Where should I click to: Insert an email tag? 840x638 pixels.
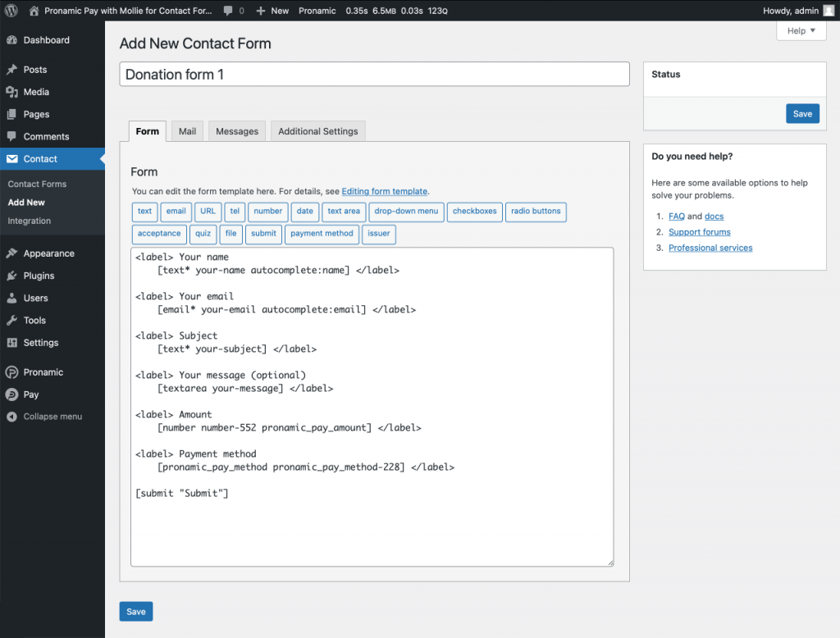pyautogui.click(x=176, y=212)
